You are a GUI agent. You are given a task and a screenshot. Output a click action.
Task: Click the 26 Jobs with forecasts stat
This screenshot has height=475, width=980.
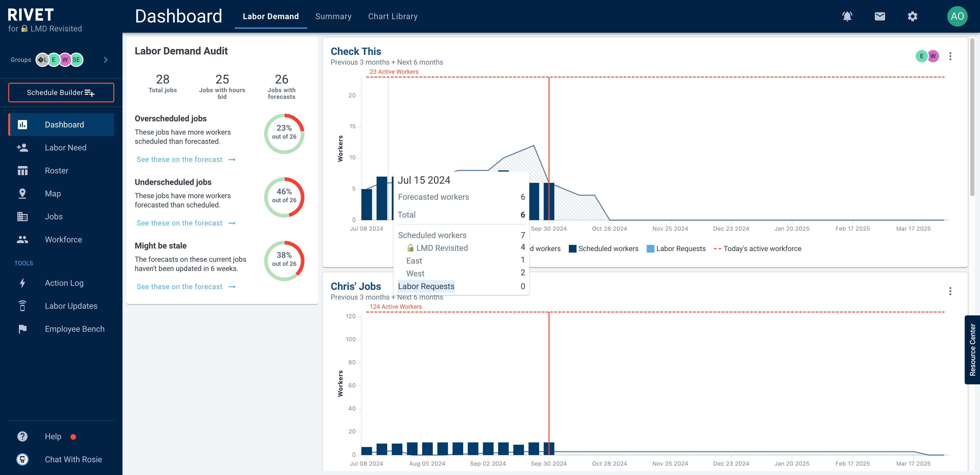(281, 86)
